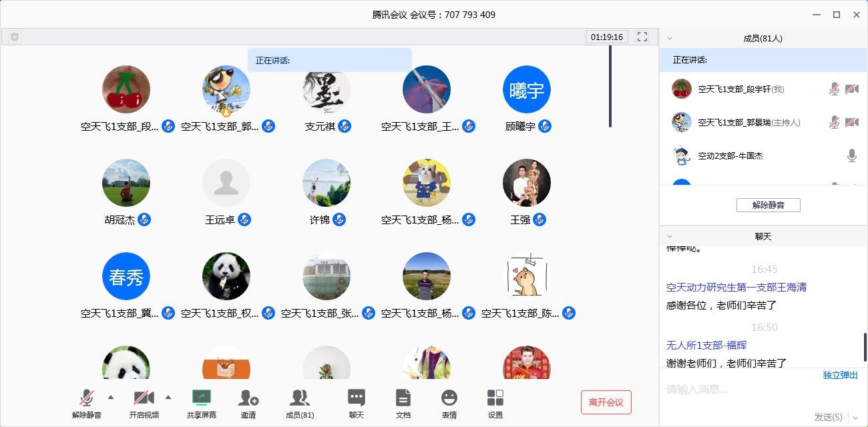Click the 解除静音 button in members panel
The image size is (868, 427).
pyautogui.click(x=768, y=205)
